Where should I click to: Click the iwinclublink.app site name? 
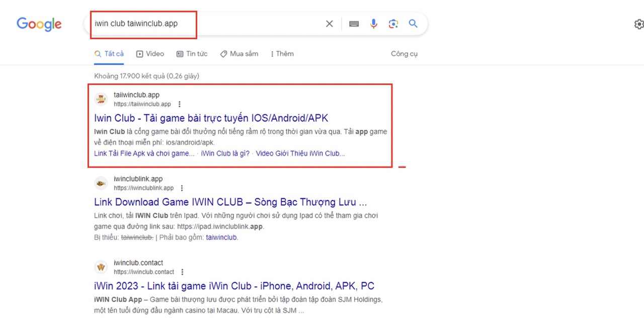[138, 179]
